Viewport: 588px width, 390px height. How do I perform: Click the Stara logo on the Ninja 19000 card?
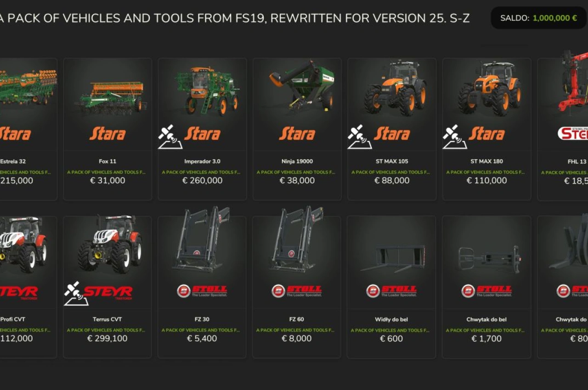[x=297, y=134]
